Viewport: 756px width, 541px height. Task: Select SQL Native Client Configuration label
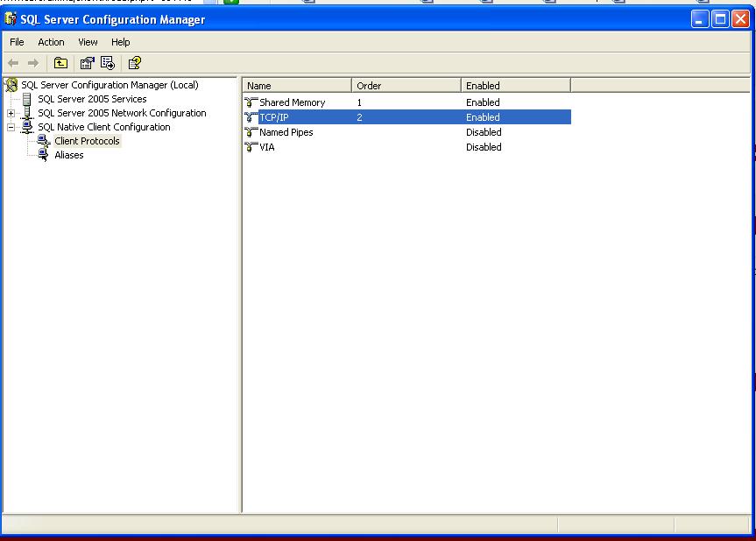104,127
